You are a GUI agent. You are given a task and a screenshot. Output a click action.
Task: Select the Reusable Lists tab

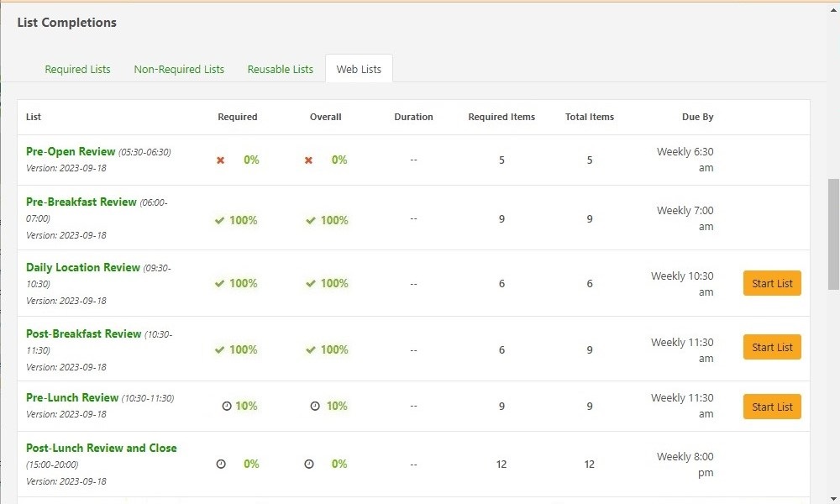pos(280,70)
